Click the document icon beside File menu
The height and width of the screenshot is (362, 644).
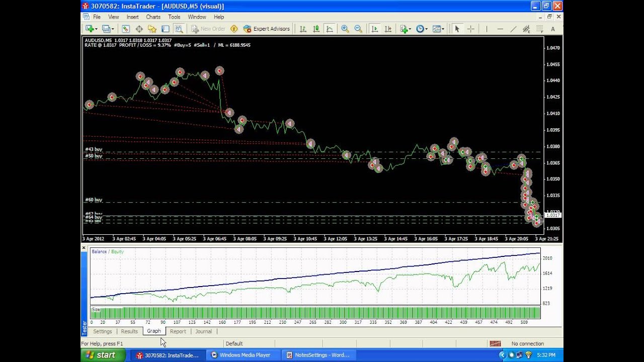click(86, 17)
